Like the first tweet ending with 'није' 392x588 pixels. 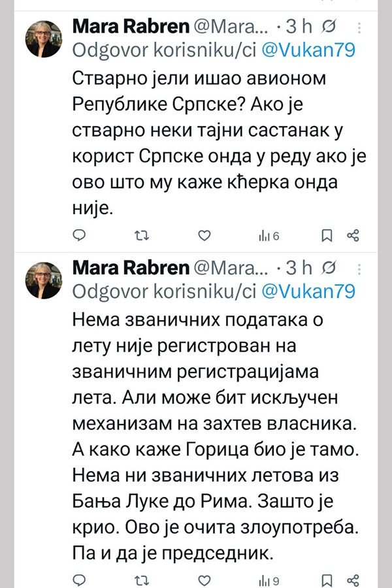pyautogui.click(x=204, y=235)
